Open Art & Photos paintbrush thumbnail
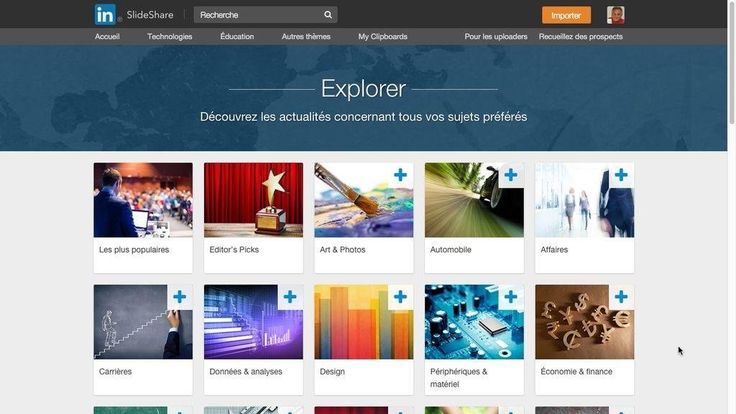Screen dimensions: 736x414 coord(364,200)
